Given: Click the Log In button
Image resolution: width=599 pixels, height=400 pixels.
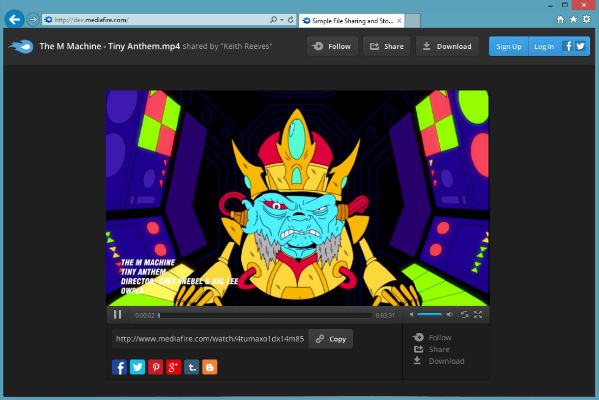Looking at the screenshot, I should pos(544,47).
